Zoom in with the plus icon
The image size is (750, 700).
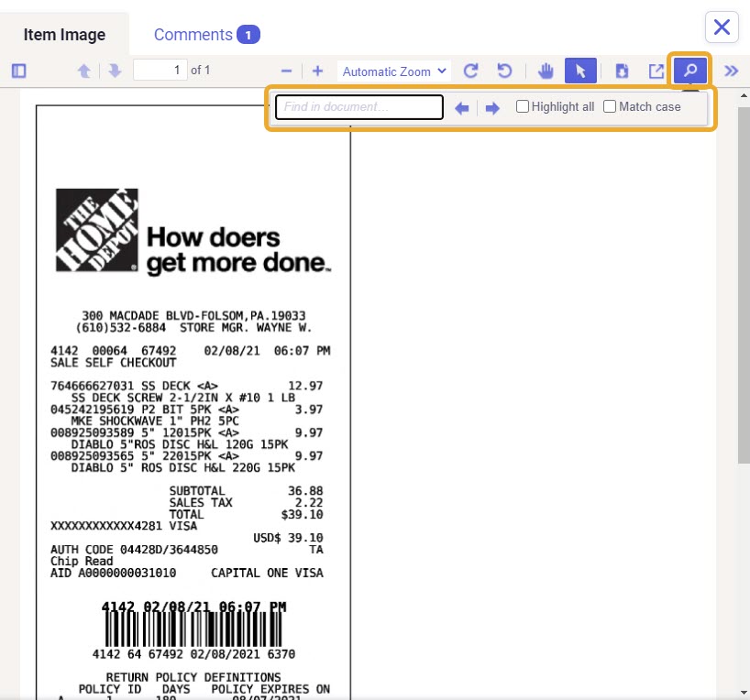coord(317,71)
